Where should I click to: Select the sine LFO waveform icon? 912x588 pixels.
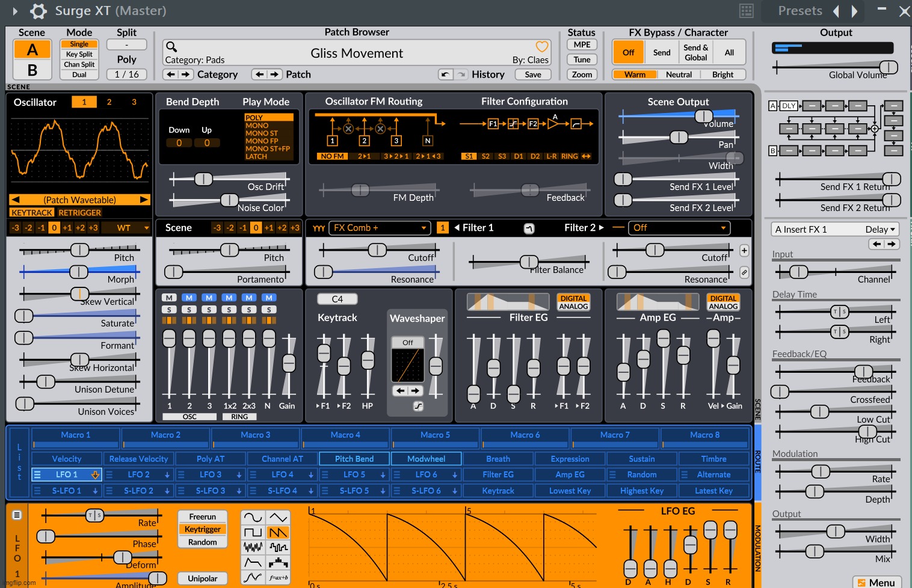253,517
